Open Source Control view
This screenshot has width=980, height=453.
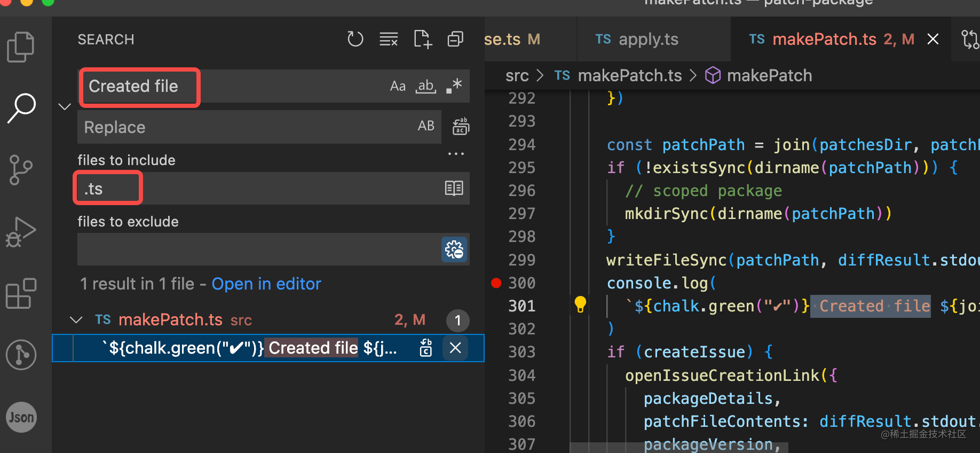click(21, 170)
